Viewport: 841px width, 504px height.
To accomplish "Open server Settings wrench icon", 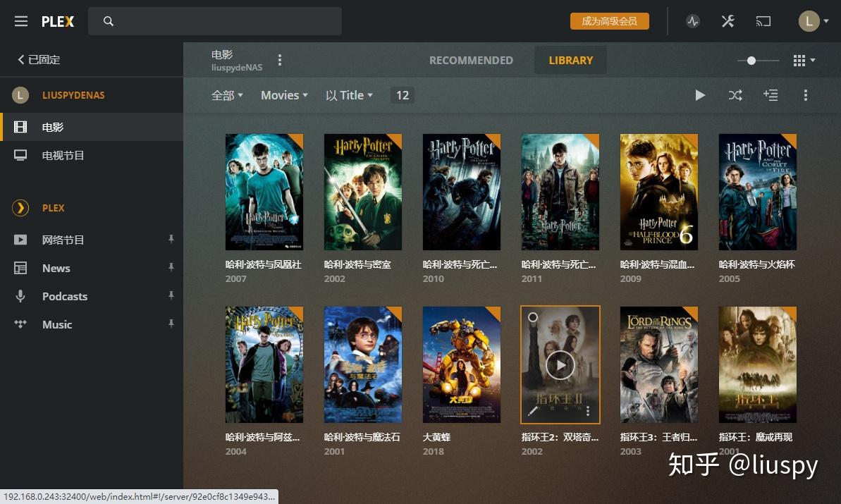I will (728, 21).
